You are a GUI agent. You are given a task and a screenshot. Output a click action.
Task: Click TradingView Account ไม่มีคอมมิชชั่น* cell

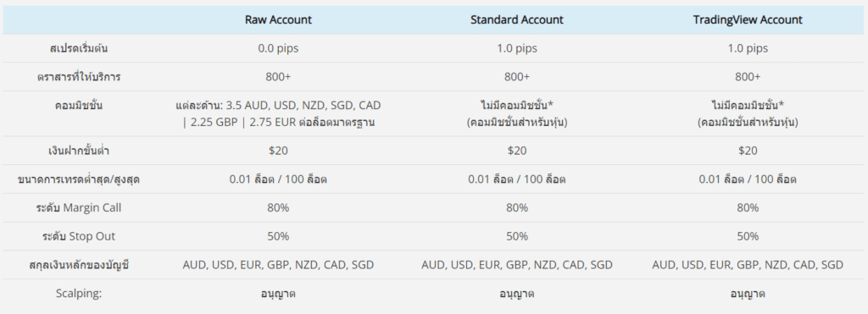pyautogui.click(x=748, y=114)
